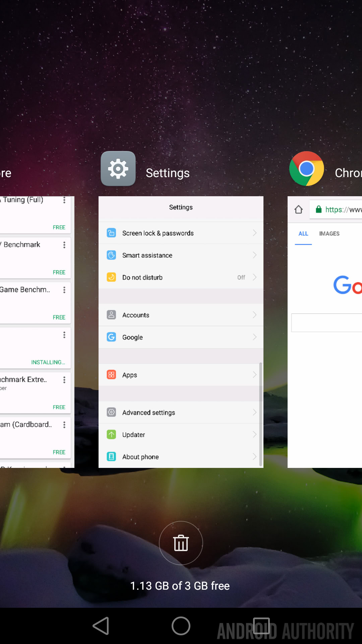Select the IMAGES tab in Chrome
This screenshot has width=362, height=644.
(x=329, y=233)
